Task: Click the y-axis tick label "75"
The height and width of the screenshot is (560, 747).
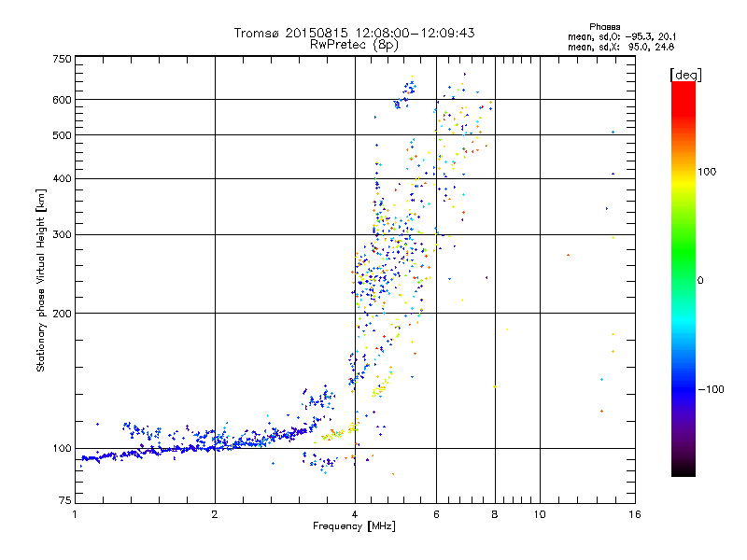Action: point(65,500)
